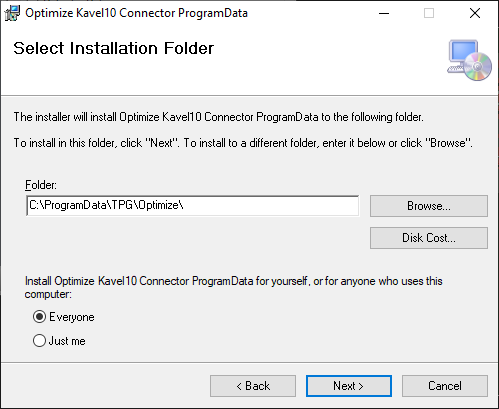Click the Select Installation Folder heading
Image resolution: width=499 pixels, height=409 pixels.
point(113,48)
